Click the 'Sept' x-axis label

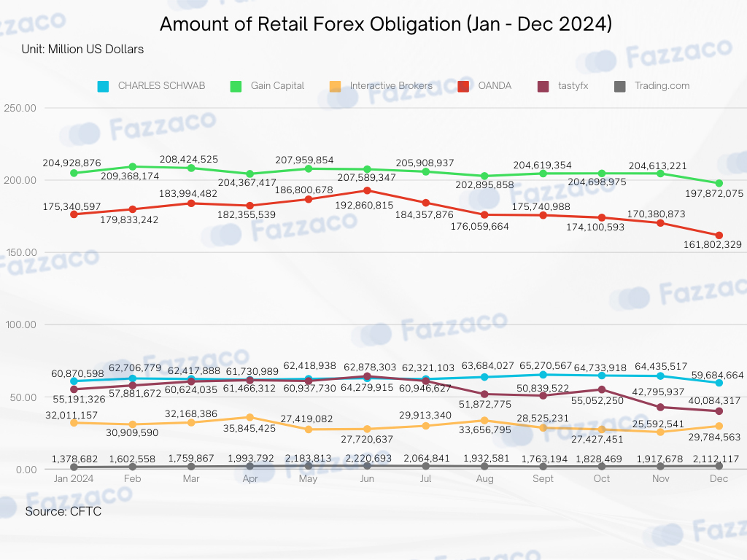click(x=543, y=478)
